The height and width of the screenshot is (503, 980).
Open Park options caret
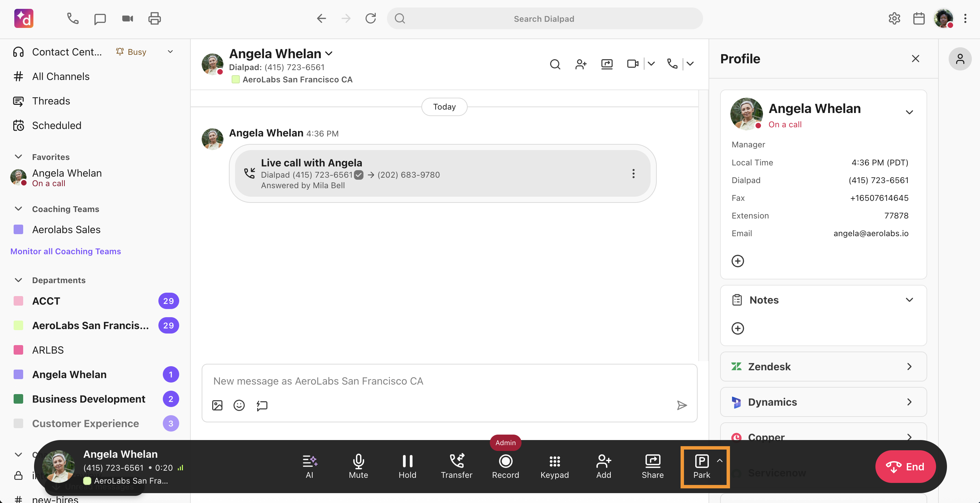[x=719, y=460]
